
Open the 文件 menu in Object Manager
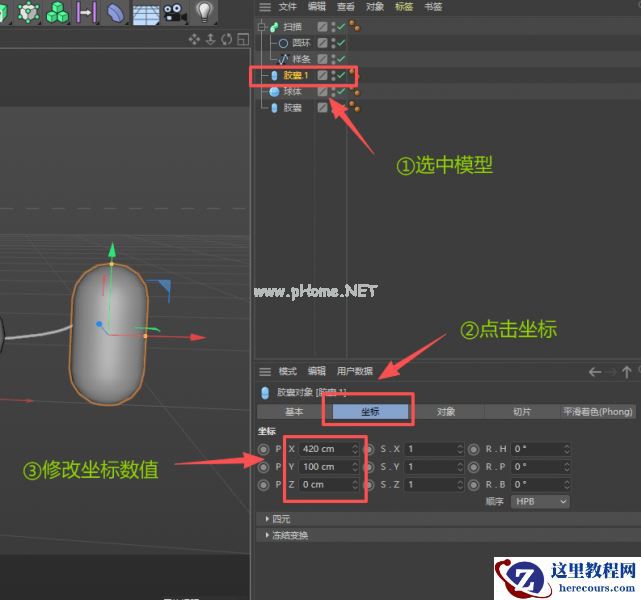(287, 7)
